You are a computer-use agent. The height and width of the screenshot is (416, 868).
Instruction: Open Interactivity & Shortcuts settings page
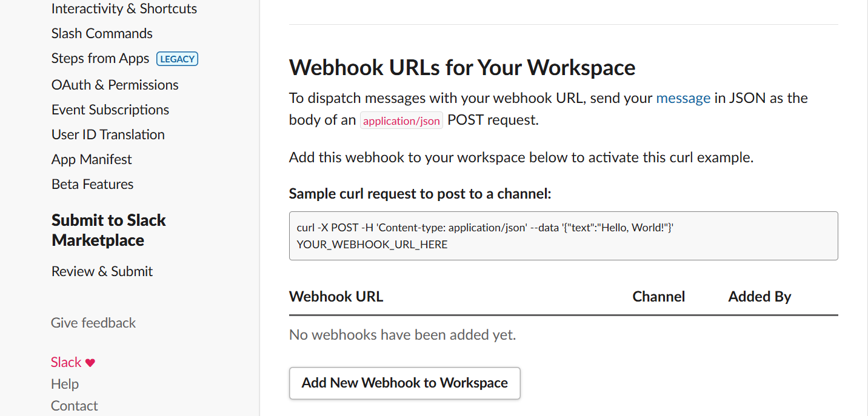tap(124, 9)
